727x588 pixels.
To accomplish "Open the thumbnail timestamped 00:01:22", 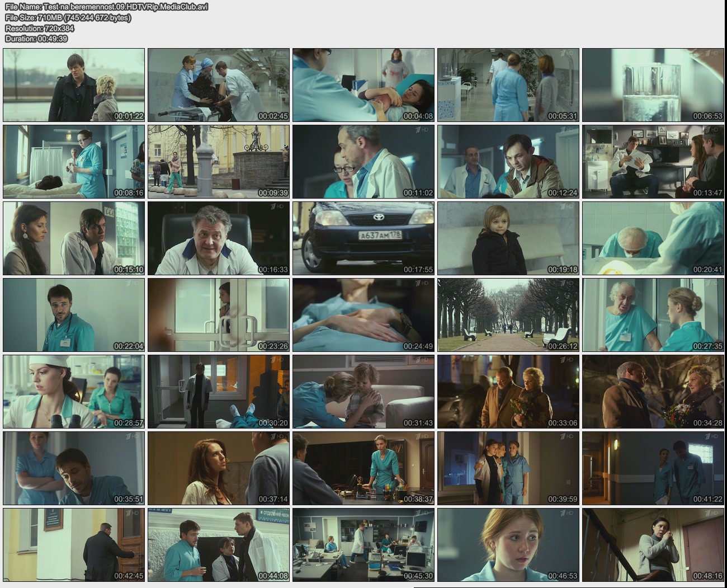I will [x=74, y=85].
